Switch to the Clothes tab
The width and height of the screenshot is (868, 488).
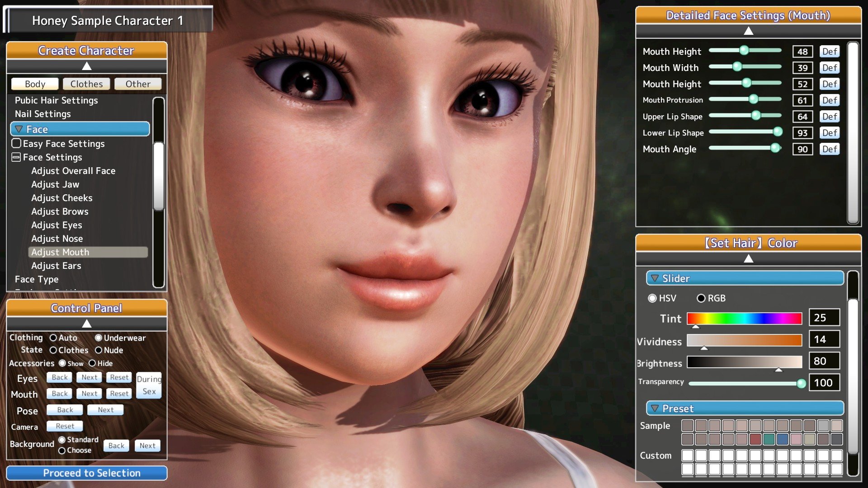(x=86, y=84)
